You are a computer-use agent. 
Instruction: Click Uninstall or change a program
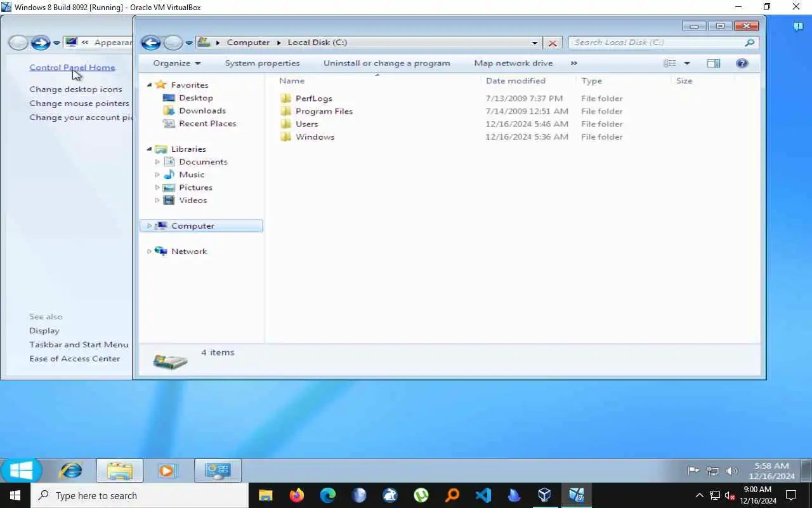pos(386,63)
